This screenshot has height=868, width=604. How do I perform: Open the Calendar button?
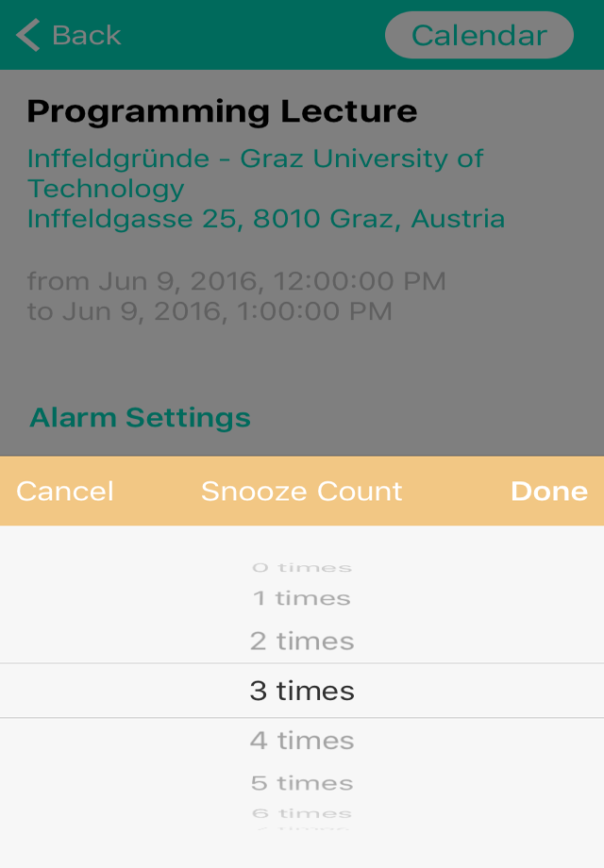[x=478, y=35]
